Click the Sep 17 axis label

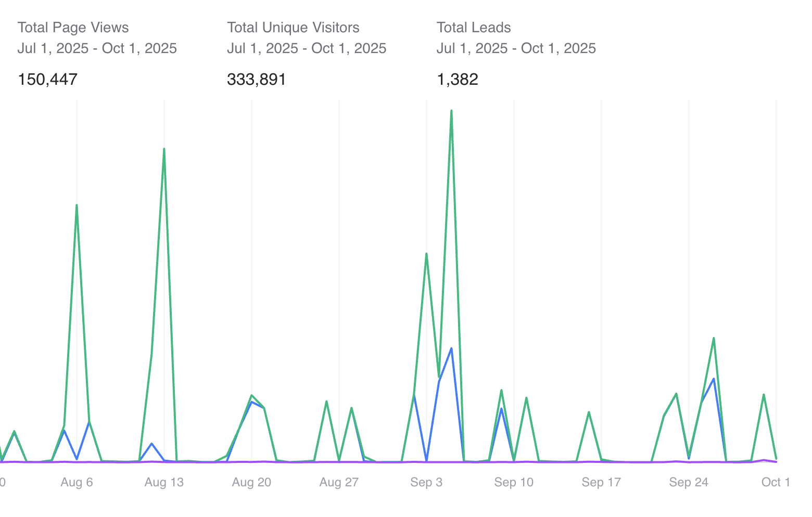click(601, 482)
